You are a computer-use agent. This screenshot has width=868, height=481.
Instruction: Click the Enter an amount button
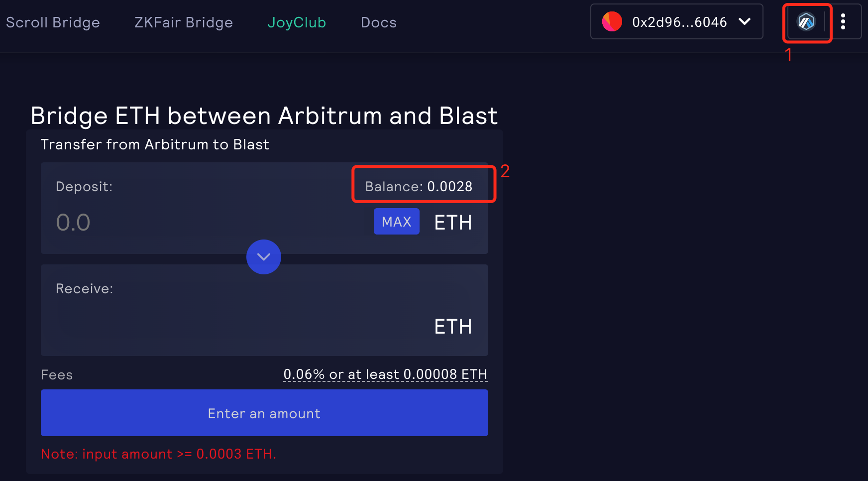[x=264, y=413]
